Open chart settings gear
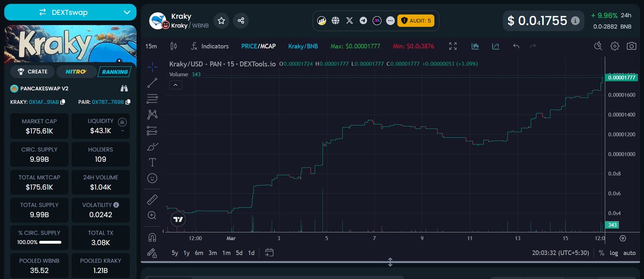644x279 pixels. [x=615, y=46]
